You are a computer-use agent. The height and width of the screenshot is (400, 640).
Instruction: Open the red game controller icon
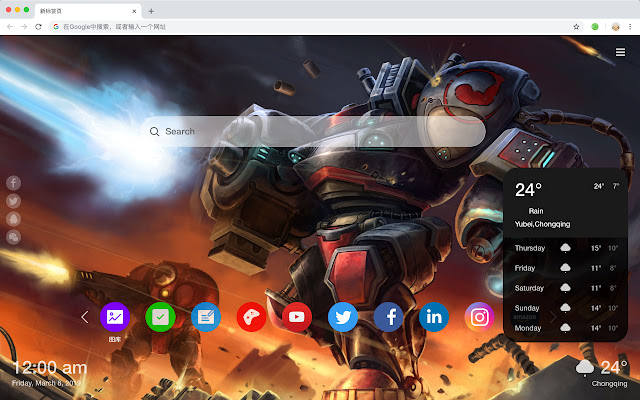click(251, 317)
